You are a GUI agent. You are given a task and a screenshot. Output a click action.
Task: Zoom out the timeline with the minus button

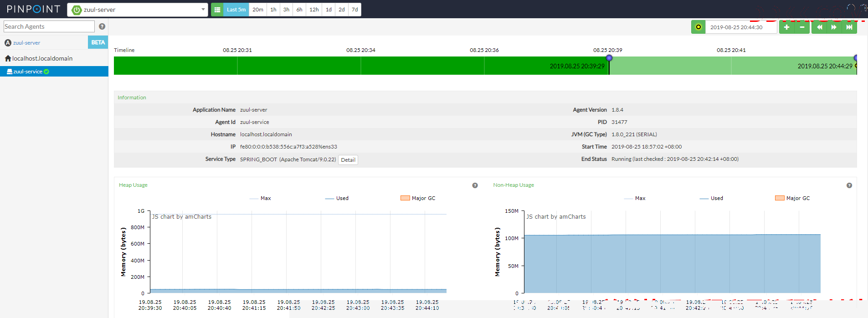point(802,27)
